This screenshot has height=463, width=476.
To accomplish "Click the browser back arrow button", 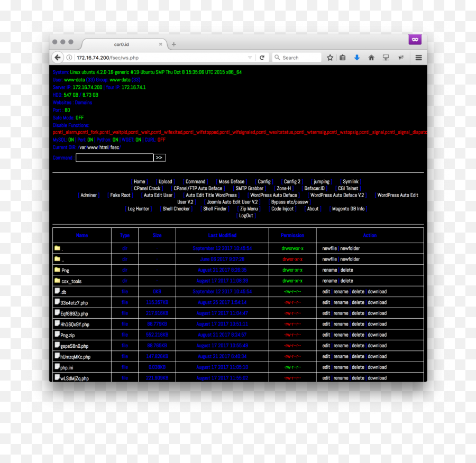I will 58,58.
